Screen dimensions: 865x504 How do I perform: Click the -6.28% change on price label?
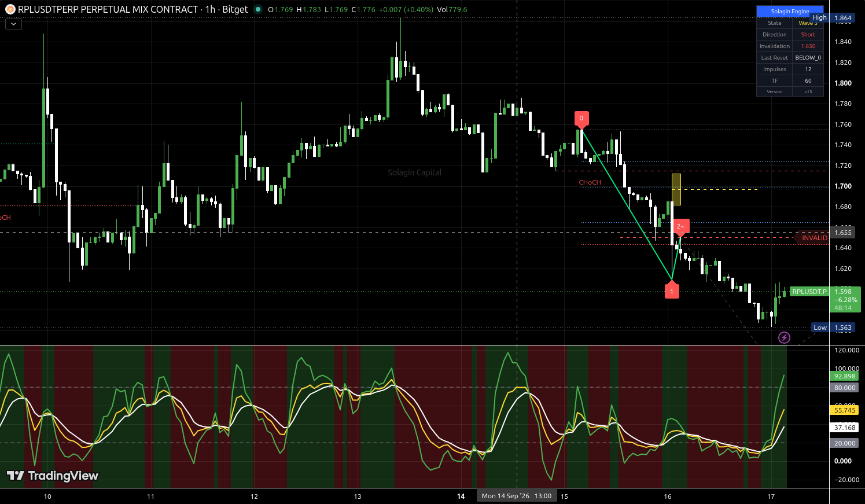coord(846,300)
